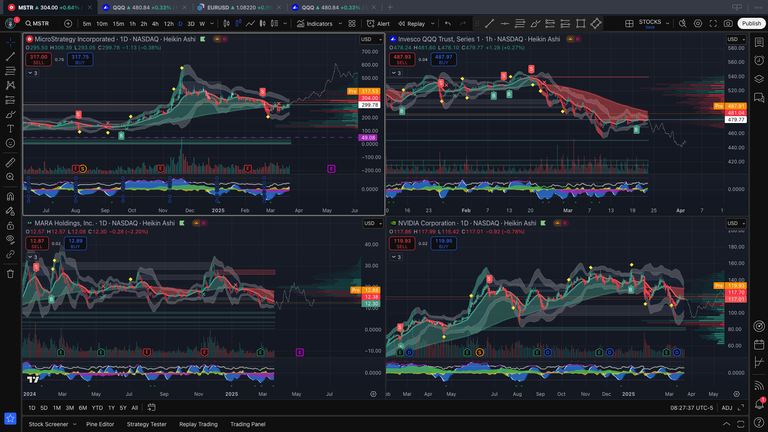
Task: Open STOCKS layout dropdown
Action: point(653,24)
